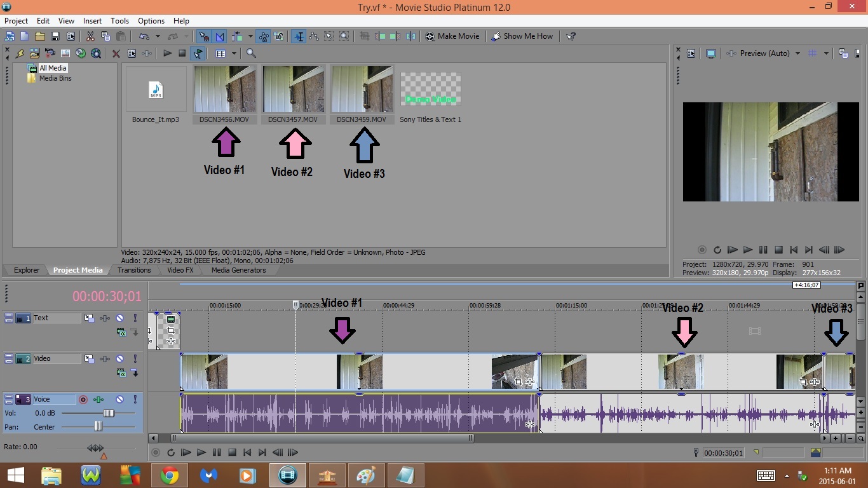The width and height of the screenshot is (868, 488).
Task: Click Pause in timeline transport bar
Action: coord(217,452)
